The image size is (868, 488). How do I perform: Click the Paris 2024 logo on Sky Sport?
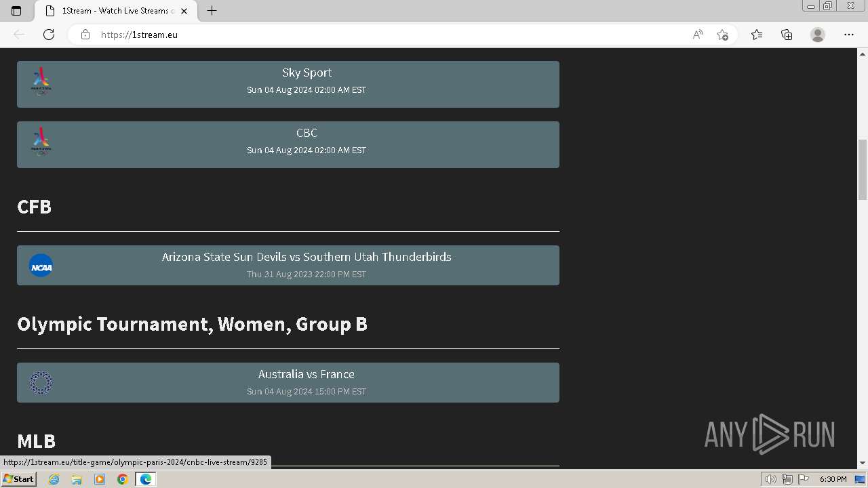(41, 81)
